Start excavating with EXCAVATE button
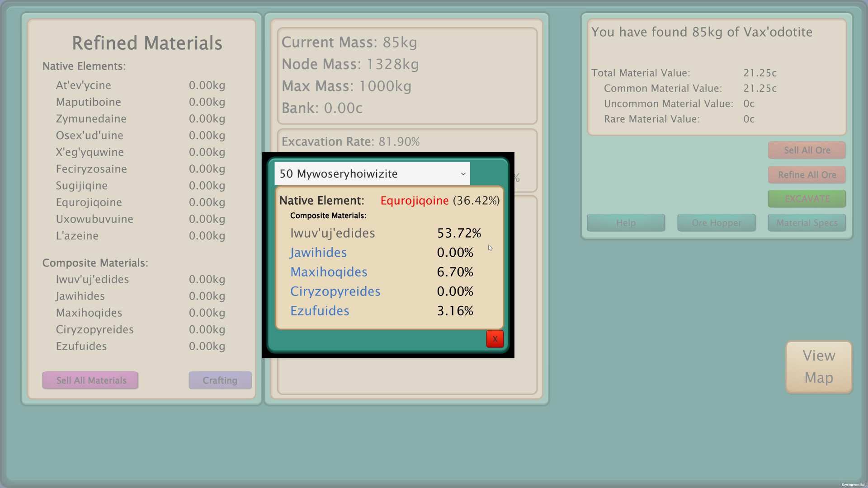Screen dimensions: 868x488 807,199
